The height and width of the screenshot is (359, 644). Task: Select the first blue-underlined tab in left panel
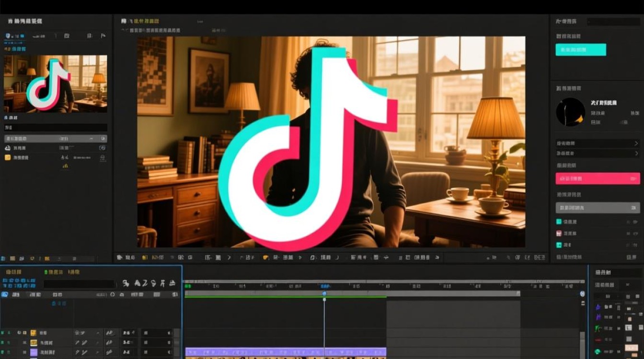[14, 36]
